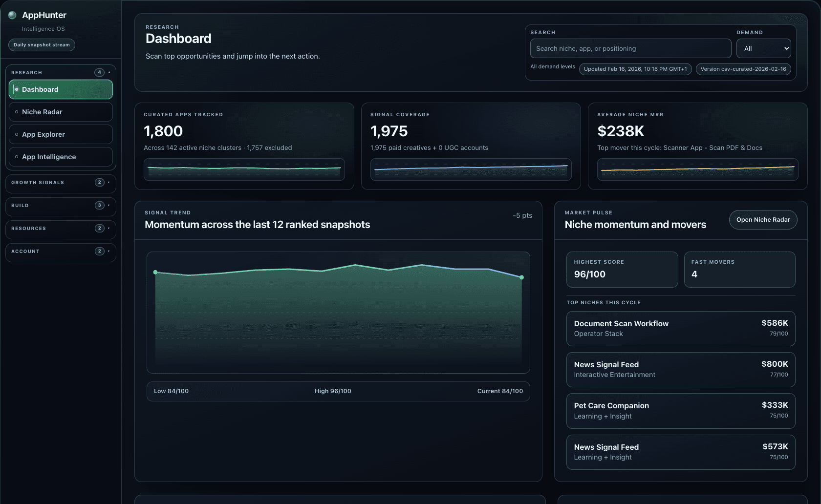The width and height of the screenshot is (821, 504).
Task: Expand the Build section
Action: point(109,205)
